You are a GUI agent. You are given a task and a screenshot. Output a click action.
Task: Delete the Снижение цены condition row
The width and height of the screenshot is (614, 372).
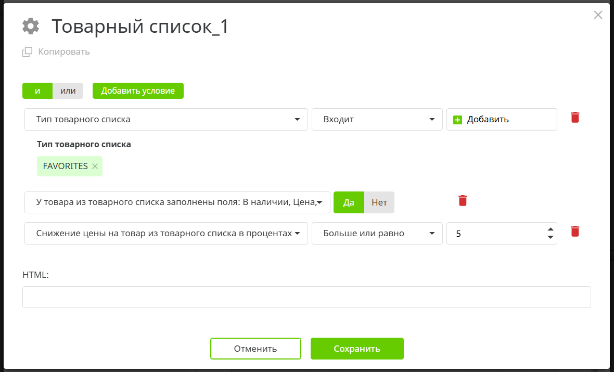575,231
